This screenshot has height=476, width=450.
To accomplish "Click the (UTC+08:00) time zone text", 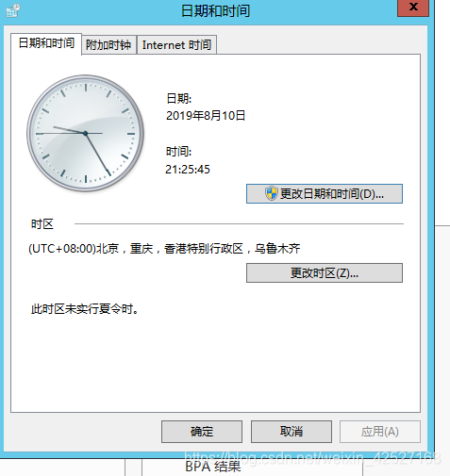I will pyautogui.click(x=164, y=249).
